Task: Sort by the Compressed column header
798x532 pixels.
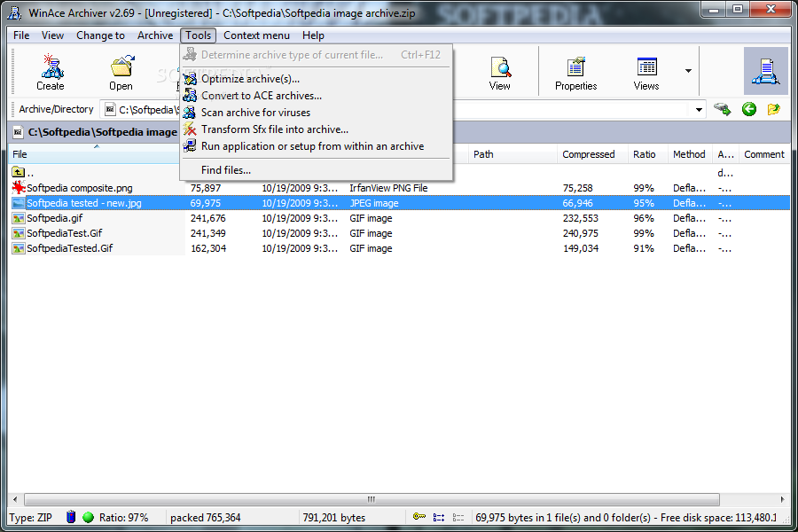Action: click(592, 154)
